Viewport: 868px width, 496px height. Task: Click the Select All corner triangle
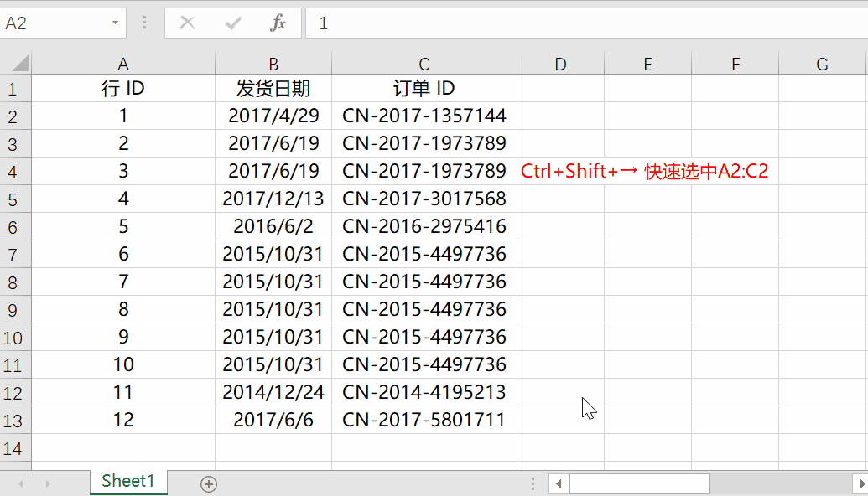pos(16,64)
